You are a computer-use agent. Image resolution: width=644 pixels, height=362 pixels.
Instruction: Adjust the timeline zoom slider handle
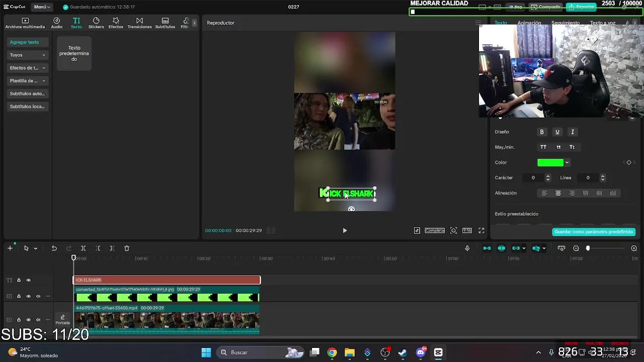588,248
